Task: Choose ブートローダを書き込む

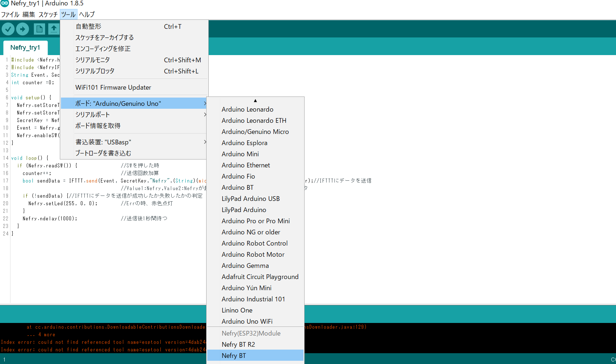Action: (134, 153)
